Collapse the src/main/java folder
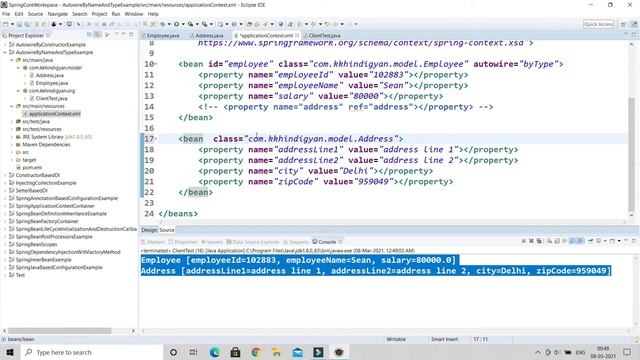Image resolution: width=640 pixels, height=360 pixels. coord(11,60)
